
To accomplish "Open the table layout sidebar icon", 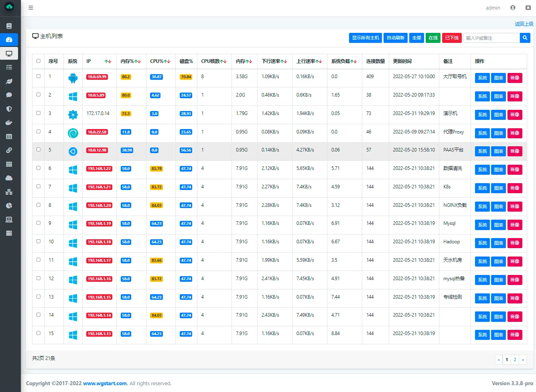I will pyautogui.click(x=9, y=137).
